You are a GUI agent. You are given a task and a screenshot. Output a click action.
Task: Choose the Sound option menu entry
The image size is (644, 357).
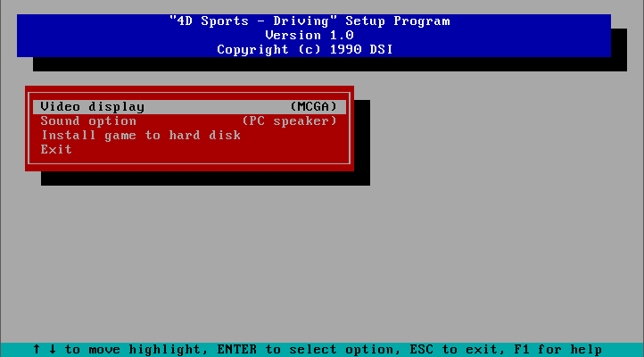click(x=189, y=121)
